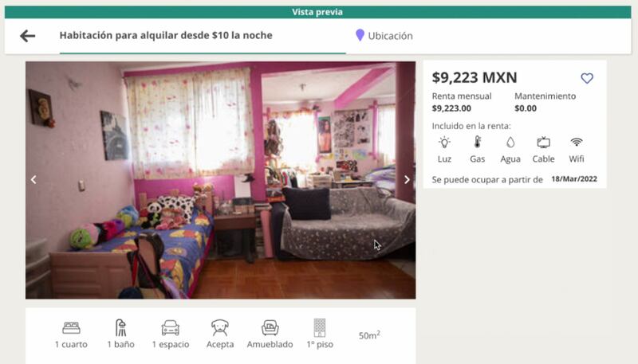Click the 1 cuarto bed icon
638x364 pixels.
click(x=71, y=327)
